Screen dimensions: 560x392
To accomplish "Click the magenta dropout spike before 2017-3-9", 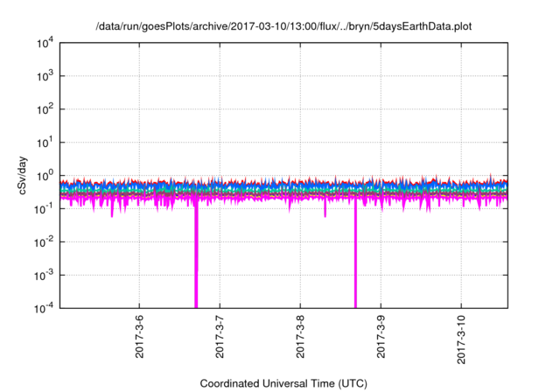I will click(355, 254).
